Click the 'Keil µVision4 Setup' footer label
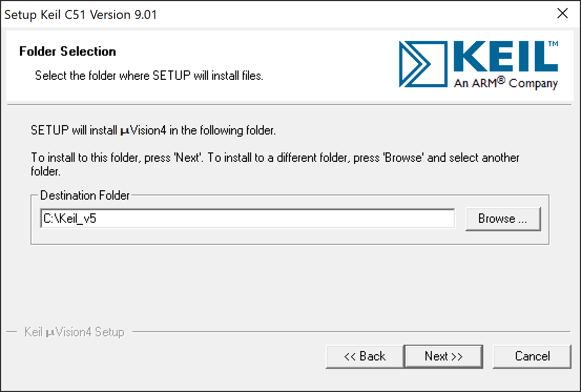The height and width of the screenshot is (392, 581). [x=74, y=332]
